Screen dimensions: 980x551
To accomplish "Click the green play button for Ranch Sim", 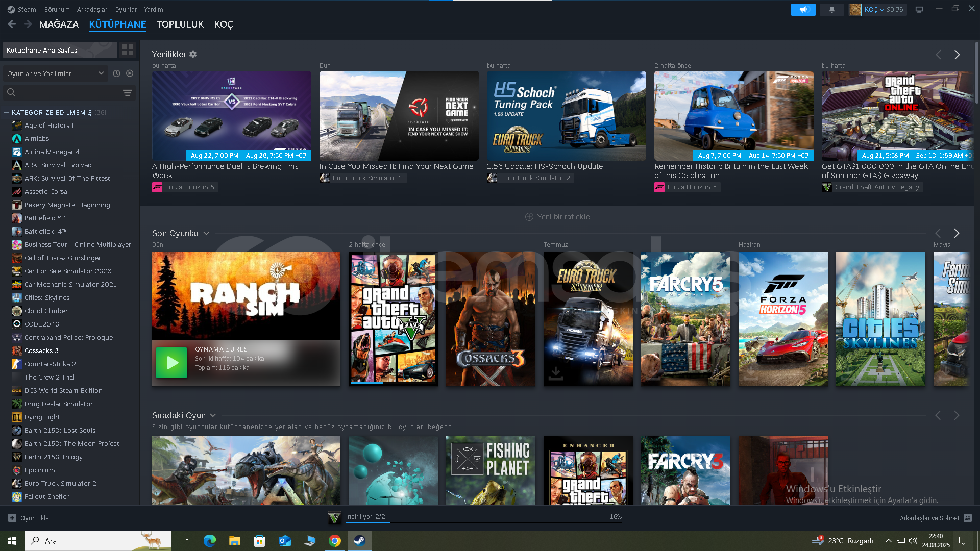I will click(x=171, y=363).
